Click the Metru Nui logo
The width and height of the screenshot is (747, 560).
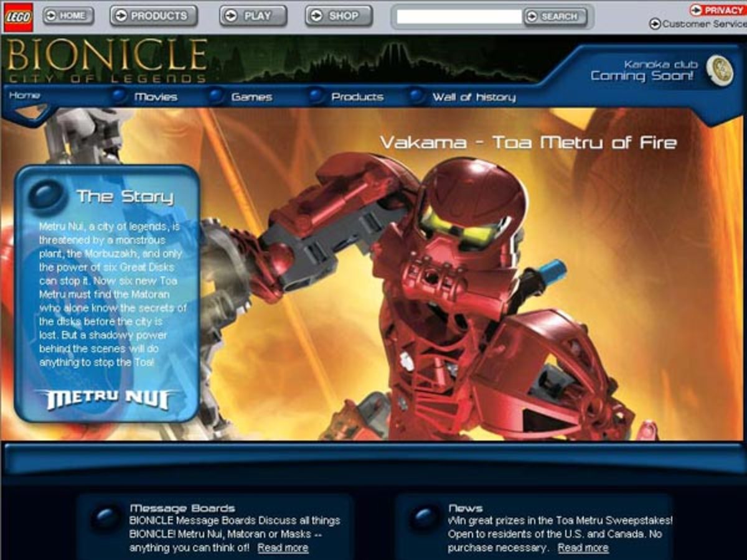(106, 399)
